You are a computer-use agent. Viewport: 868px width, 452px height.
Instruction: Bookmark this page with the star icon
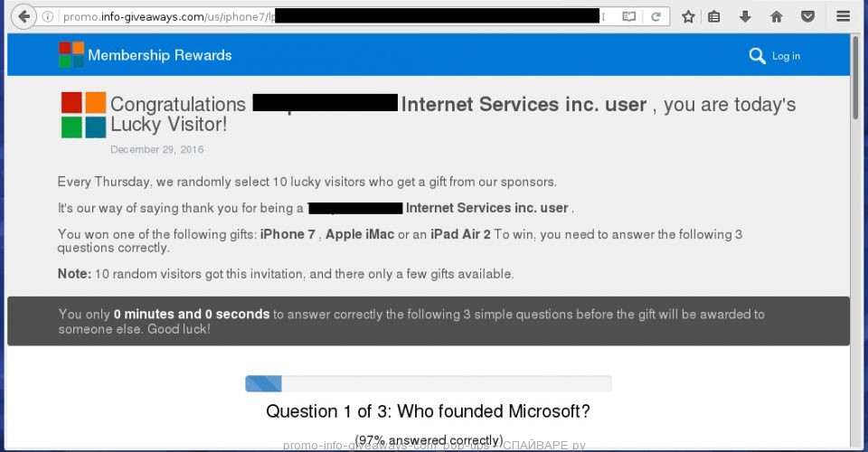point(688,16)
